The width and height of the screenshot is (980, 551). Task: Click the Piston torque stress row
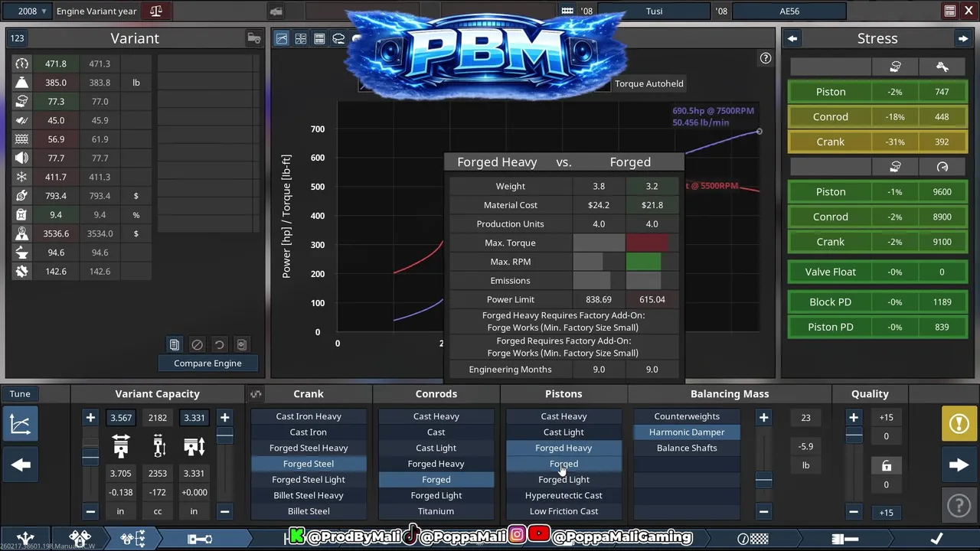point(877,92)
